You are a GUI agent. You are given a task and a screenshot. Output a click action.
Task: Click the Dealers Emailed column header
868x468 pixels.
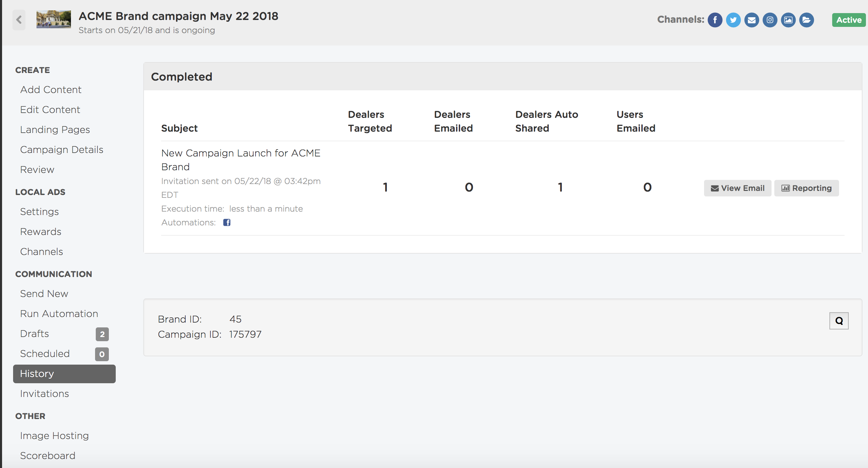(x=453, y=121)
